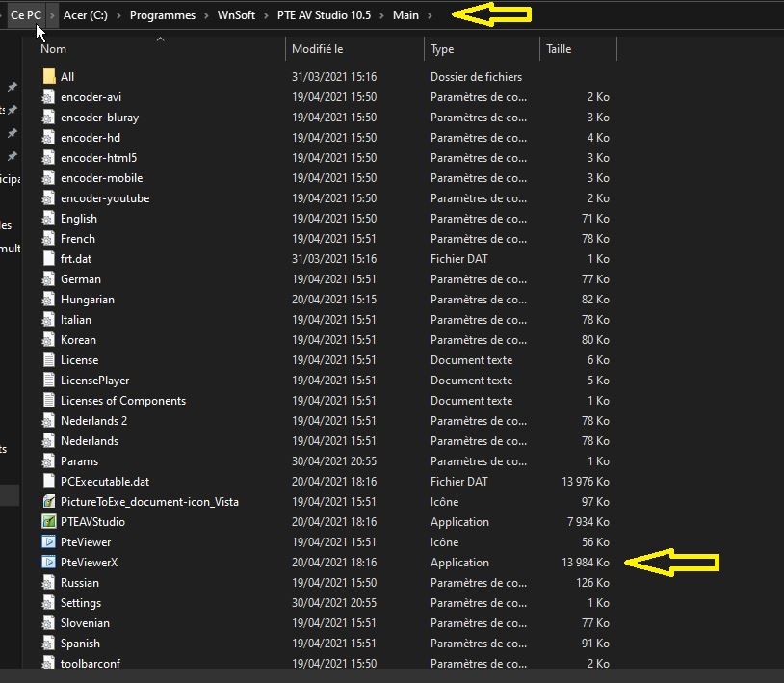Select the PCExecutable.dat file icon

48,482
